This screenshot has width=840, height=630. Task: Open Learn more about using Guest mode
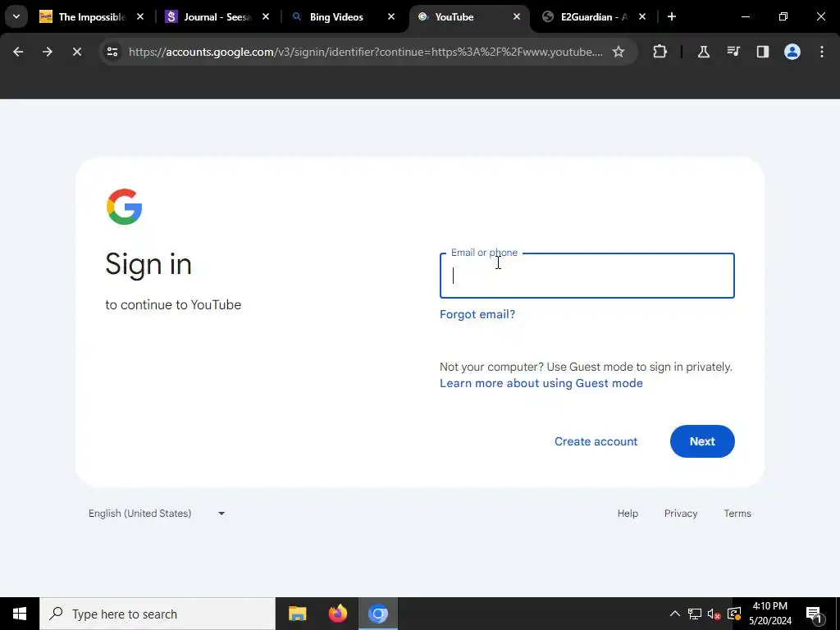[541, 384]
